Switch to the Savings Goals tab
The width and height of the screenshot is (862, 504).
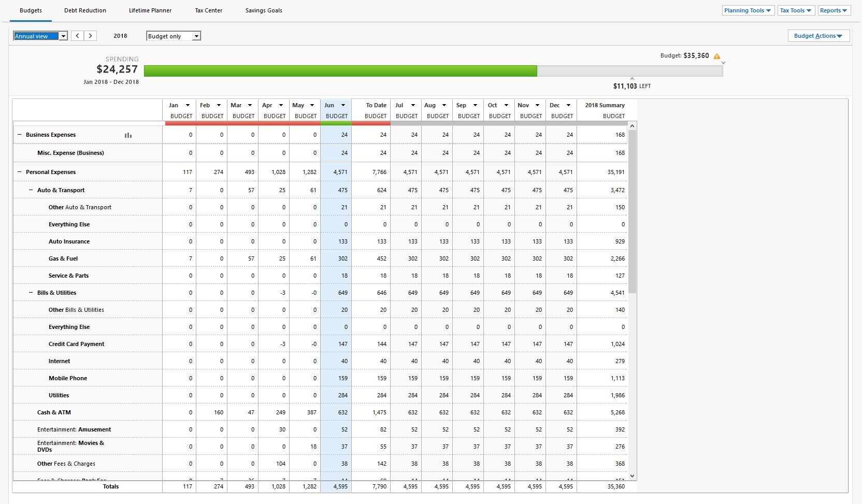264,10
